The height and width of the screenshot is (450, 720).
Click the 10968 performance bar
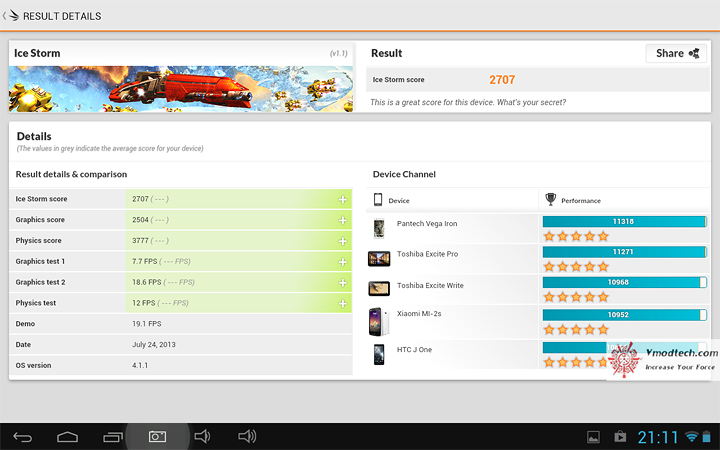pyautogui.click(x=624, y=282)
